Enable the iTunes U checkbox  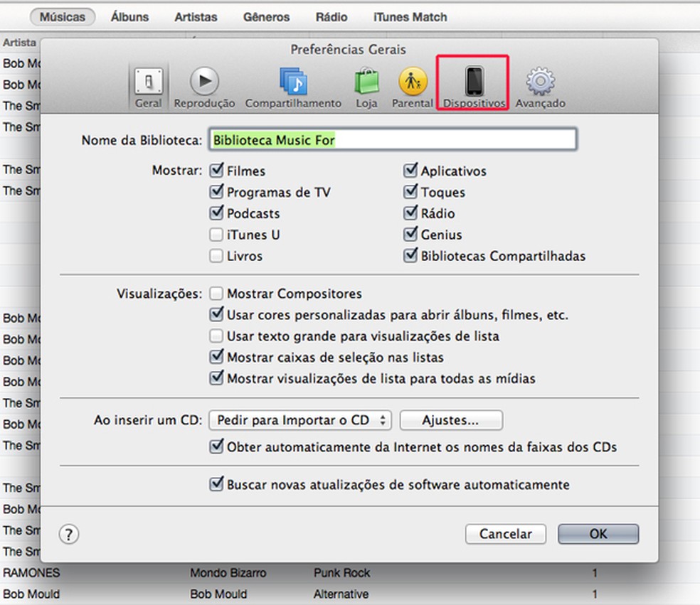point(216,234)
